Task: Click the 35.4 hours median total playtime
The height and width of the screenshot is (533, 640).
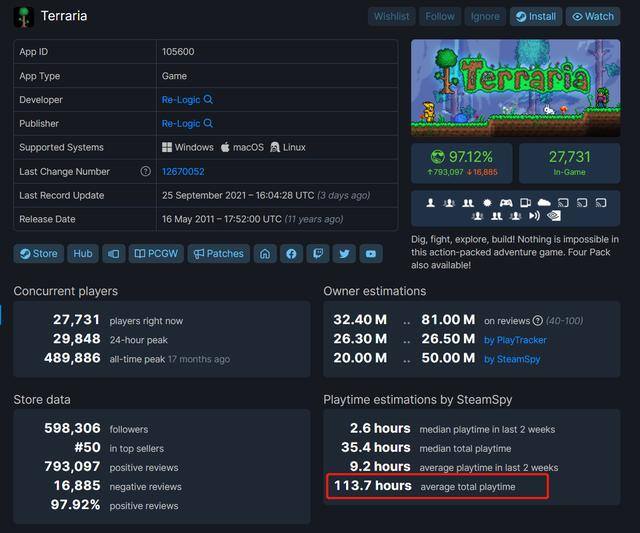Action: [x=376, y=447]
